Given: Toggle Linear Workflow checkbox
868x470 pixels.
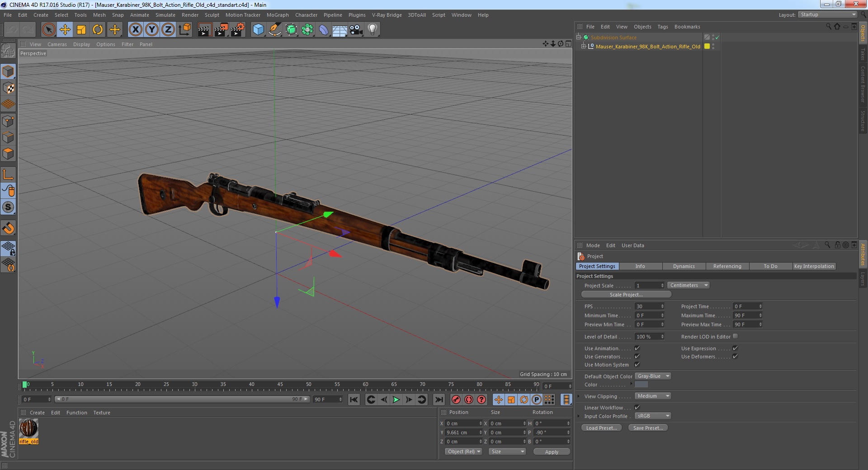Looking at the screenshot, I should pos(637,408).
